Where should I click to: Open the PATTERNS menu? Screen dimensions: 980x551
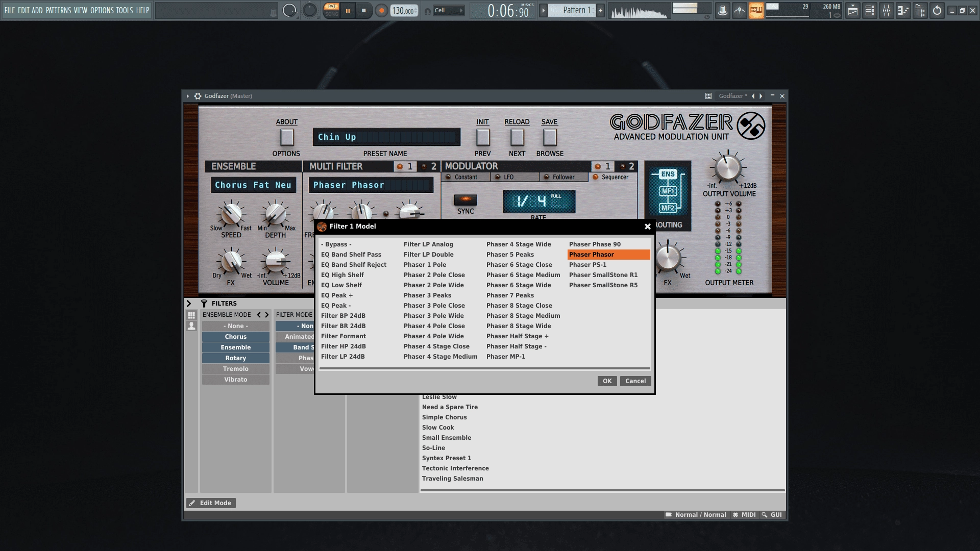click(x=58, y=10)
